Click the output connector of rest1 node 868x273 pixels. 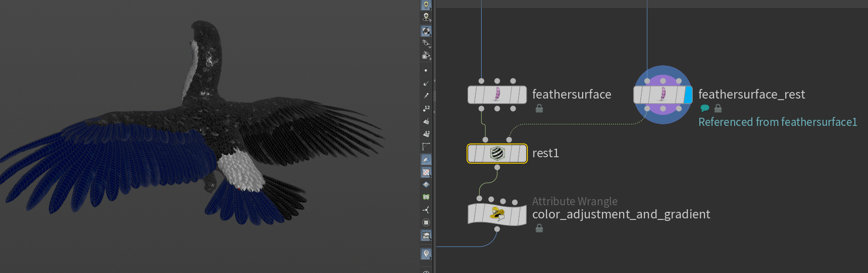click(x=497, y=167)
